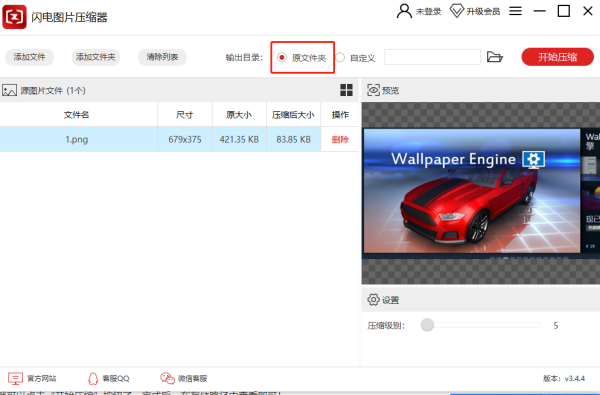Click the version v3.4.4 label
Viewport: 600px width, 395px height.
click(564, 379)
